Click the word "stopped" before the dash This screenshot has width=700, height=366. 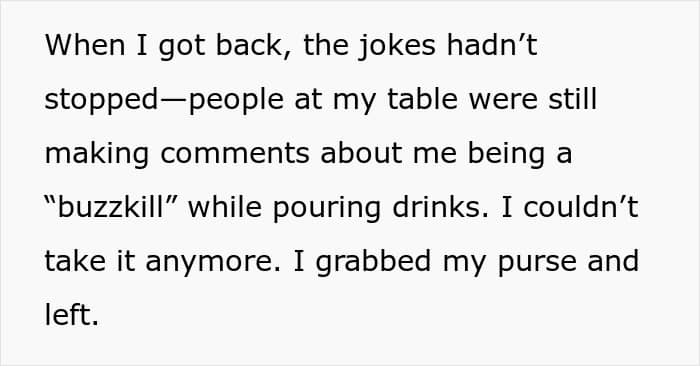coord(101,100)
